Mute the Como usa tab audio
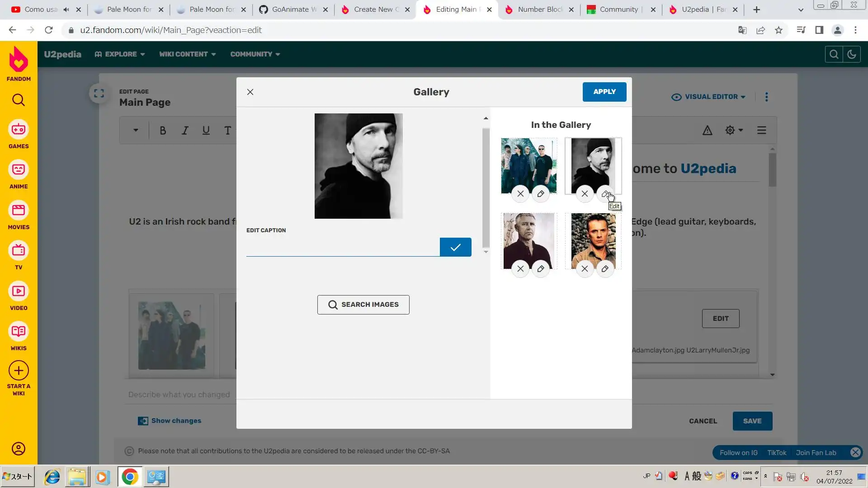The width and height of the screenshot is (868, 488). (x=66, y=9)
